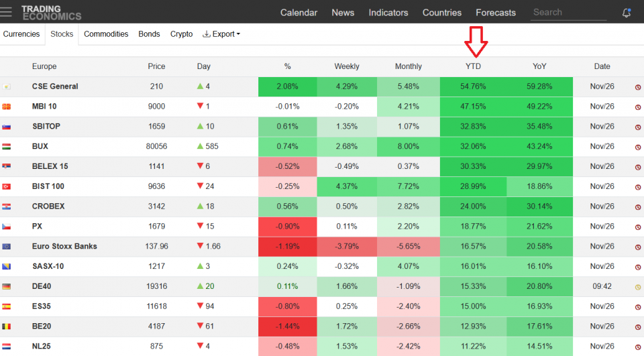
Task: Open News in the top navigation
Action: [343, 13]
